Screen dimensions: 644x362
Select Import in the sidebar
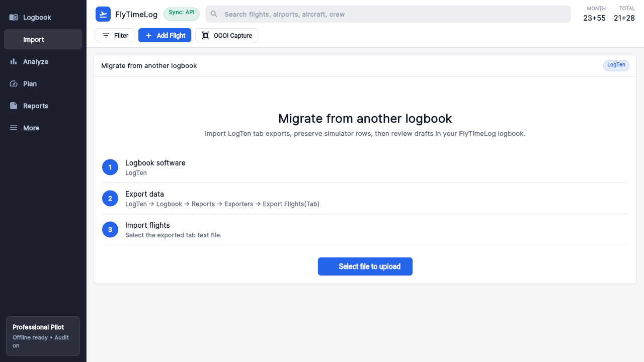tap(43, 39)
